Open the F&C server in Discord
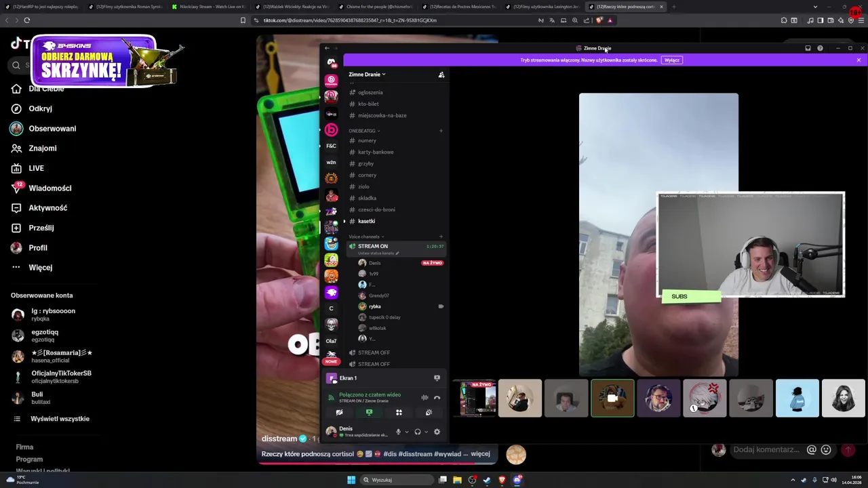This screenshot has height=488, width=868. (x=331, y=146)
